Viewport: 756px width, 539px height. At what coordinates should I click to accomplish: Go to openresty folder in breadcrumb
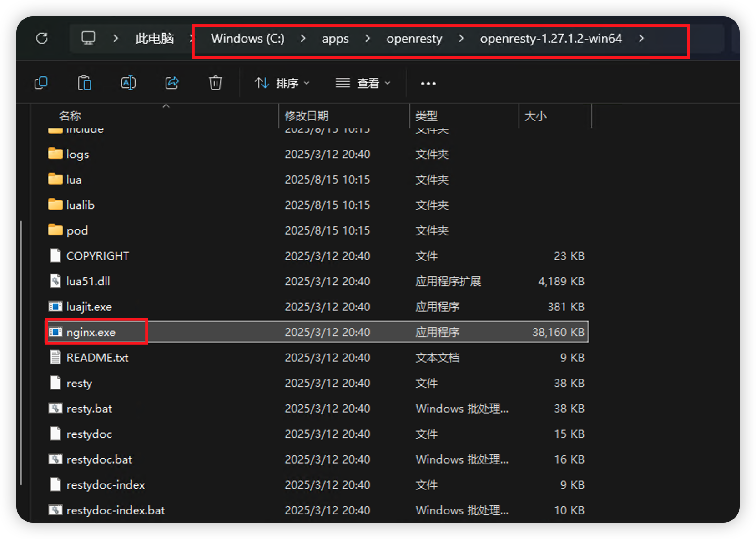(414, 39)
